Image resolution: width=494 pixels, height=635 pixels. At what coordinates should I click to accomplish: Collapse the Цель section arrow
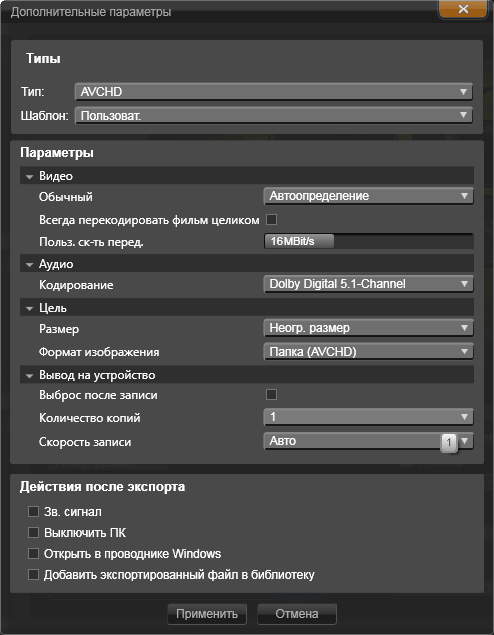point(29,309)
